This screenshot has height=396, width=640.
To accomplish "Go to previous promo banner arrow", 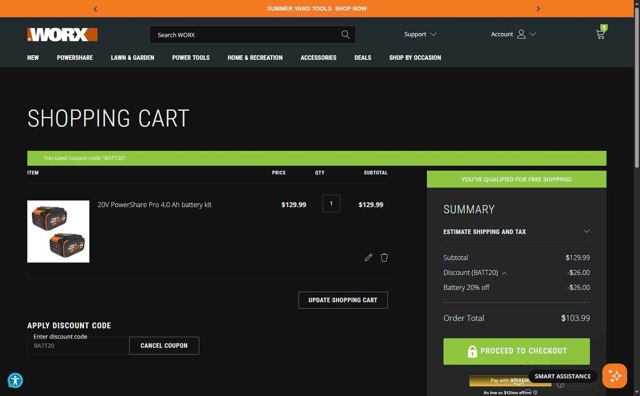I will [95, 9].
